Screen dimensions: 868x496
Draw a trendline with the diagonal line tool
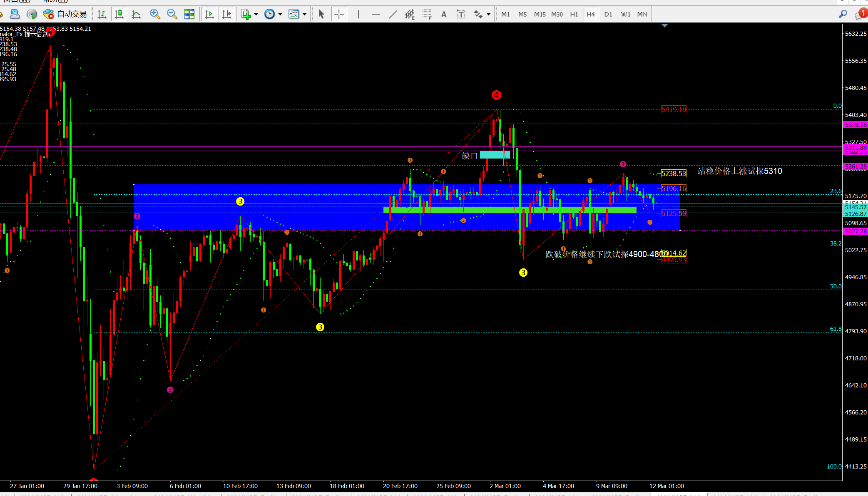393,14
